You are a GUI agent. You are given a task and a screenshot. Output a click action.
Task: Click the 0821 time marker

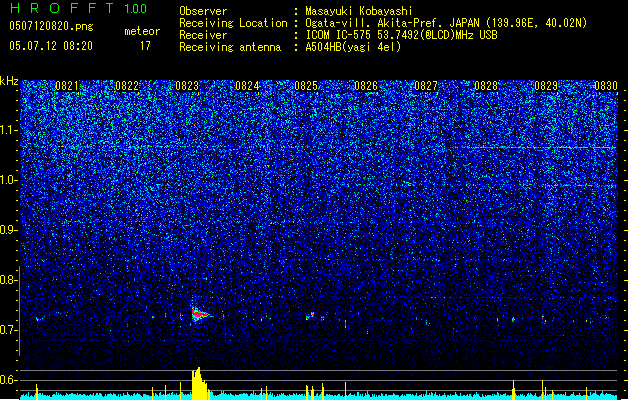(x=67, y=86)
